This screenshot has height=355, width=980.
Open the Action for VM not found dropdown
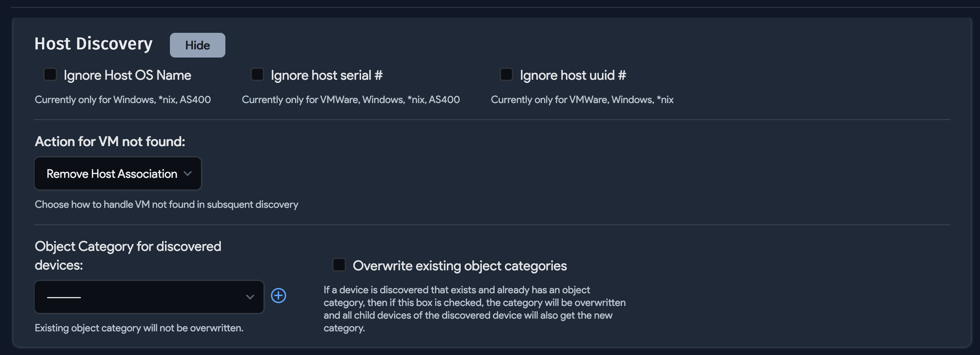point(118,174)
